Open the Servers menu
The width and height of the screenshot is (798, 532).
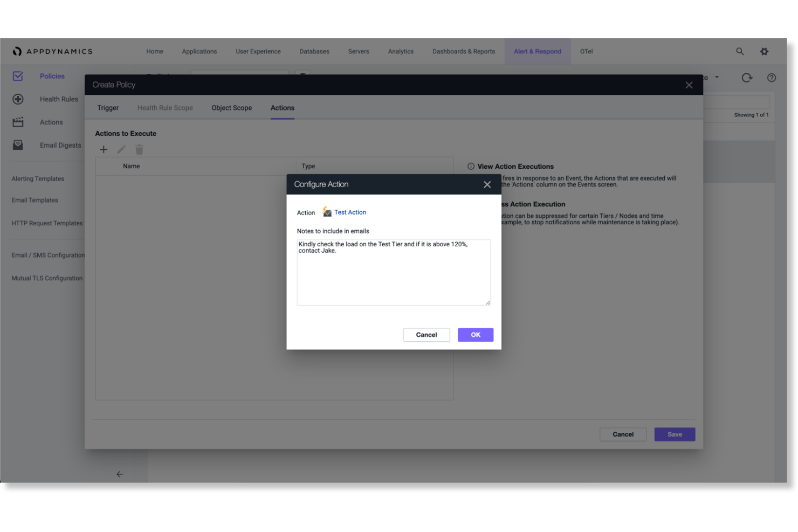point(359,52)
